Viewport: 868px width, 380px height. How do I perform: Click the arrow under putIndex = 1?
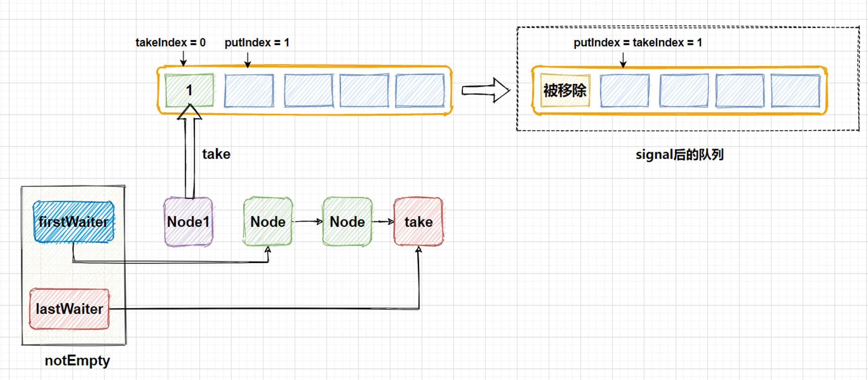point(248,59)
